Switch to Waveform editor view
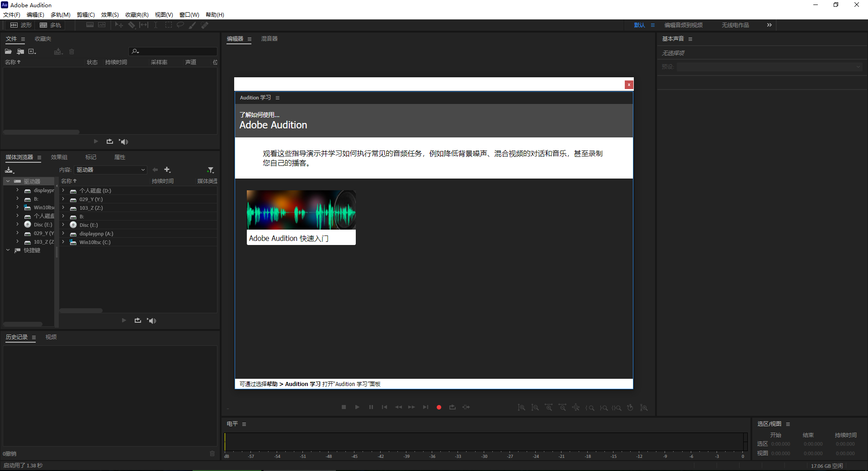Screen dimensions: 868x471 pos(21,25)
